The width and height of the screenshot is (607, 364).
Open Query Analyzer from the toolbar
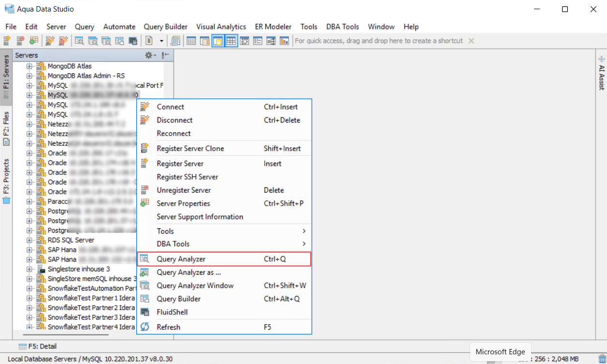point(79,41)
